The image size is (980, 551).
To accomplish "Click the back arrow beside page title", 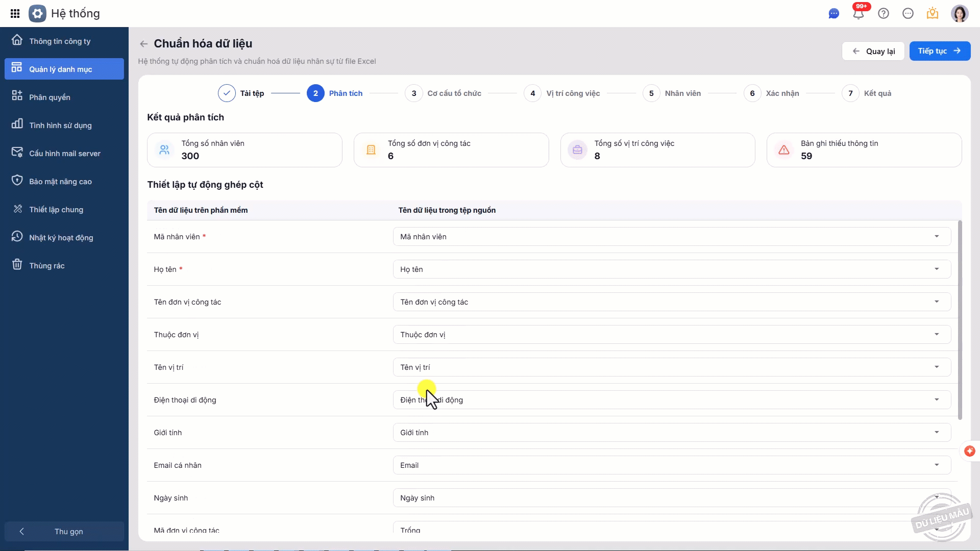I will (x=144, y=44).
